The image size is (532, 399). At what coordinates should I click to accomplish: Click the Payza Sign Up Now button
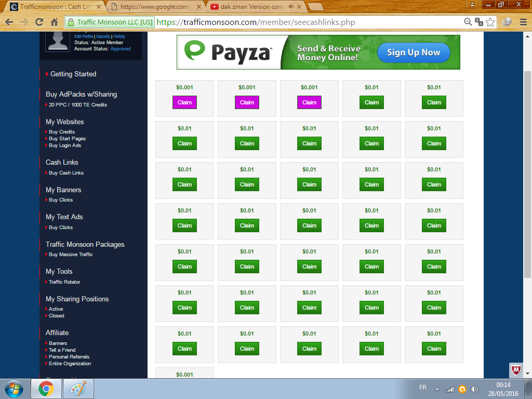(414, 52)
